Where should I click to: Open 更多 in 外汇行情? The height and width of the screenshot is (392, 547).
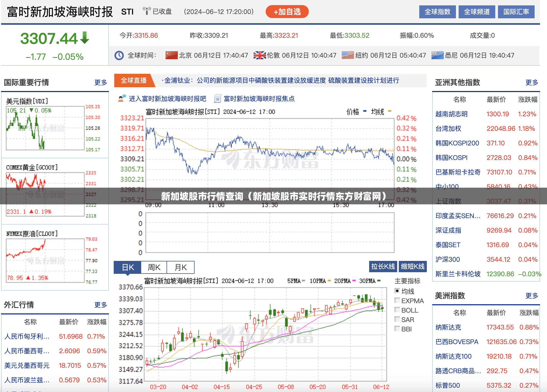tap(101, 305)
